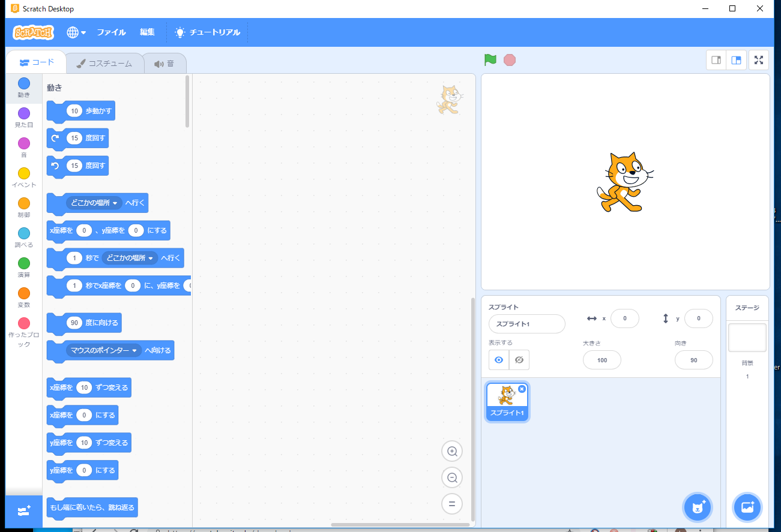
Task: Click the sprite x coordinate field
Action: tap(625, 318)
